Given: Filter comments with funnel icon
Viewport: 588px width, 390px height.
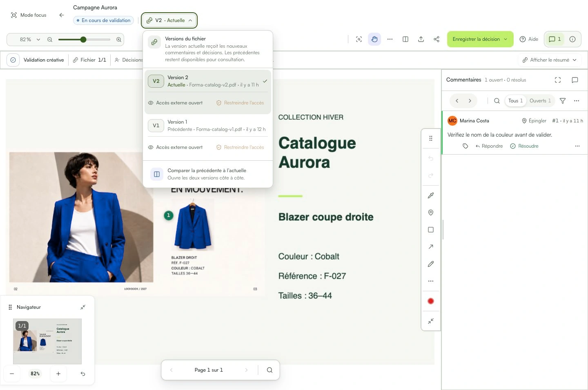Looking at the screenshot, I should 563,101.
